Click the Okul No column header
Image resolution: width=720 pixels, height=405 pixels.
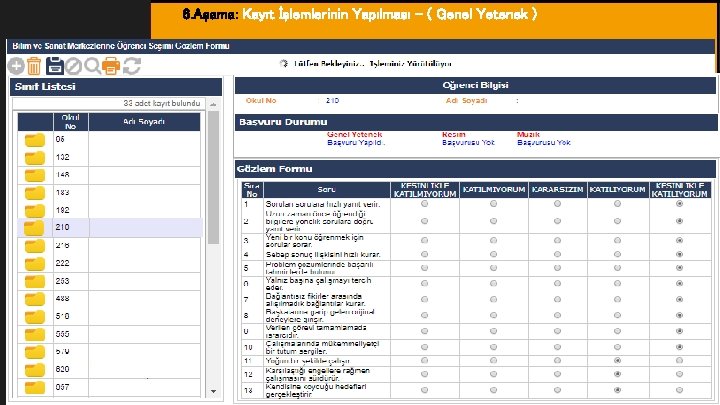[70, 122]
